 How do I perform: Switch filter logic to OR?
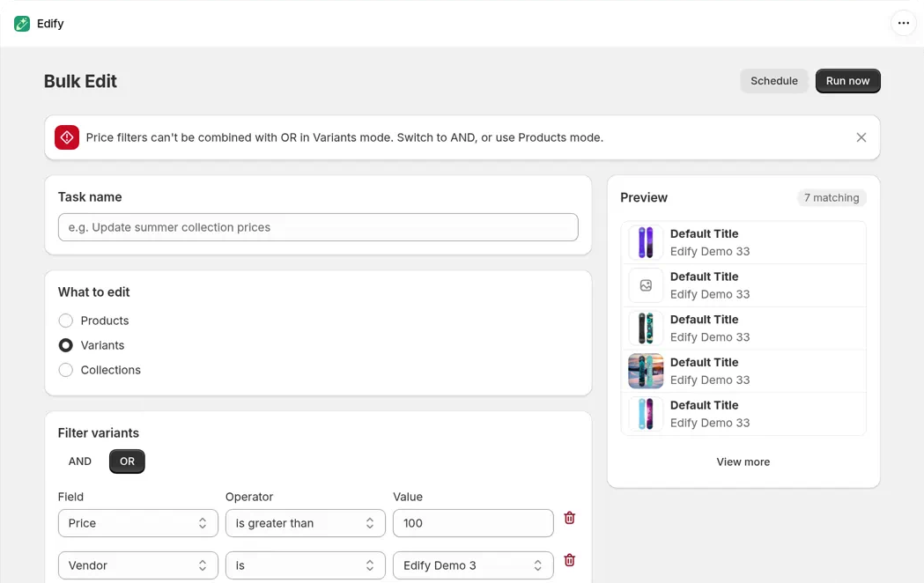127,461
